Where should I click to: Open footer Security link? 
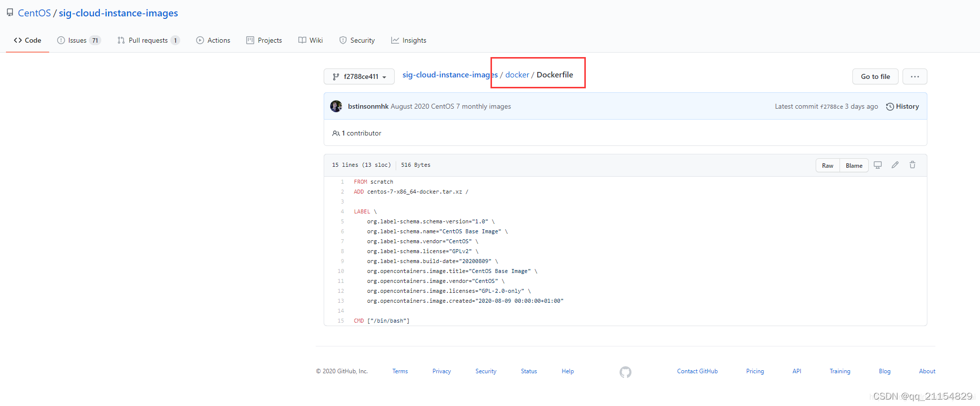tap(486, 371)
